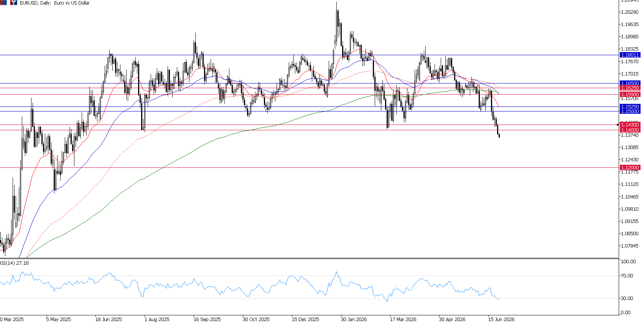Click the 1.19635 price scale value
Viewport: 644px width, 323px height.
click(629, 25)
